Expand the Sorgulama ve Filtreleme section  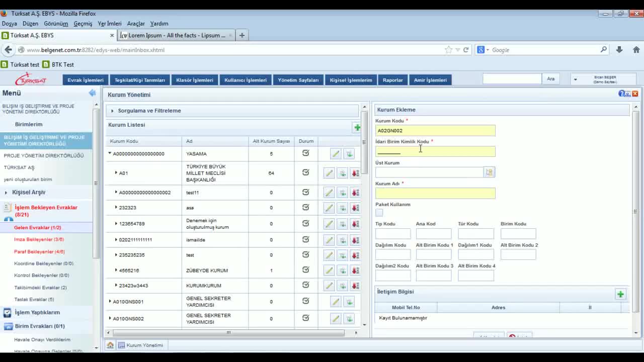(x=149, y=111)
